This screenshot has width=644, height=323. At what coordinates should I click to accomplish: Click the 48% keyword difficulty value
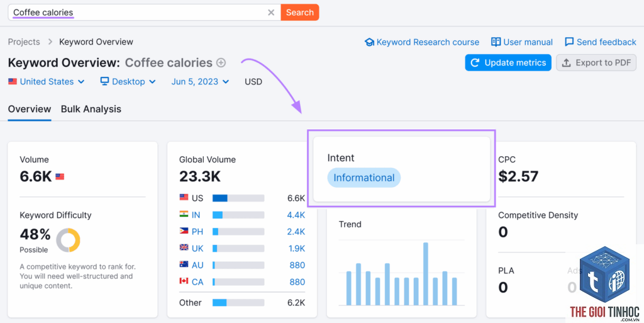click(35, 235)
